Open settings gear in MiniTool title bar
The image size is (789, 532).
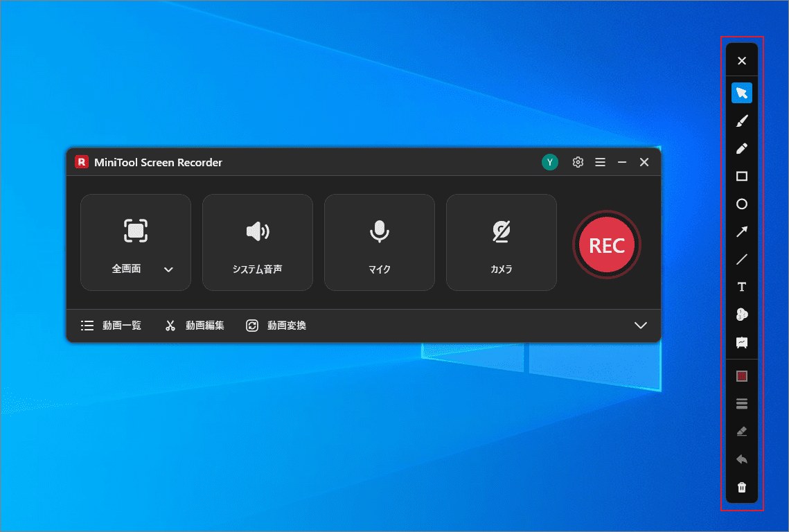click(578, 162)
